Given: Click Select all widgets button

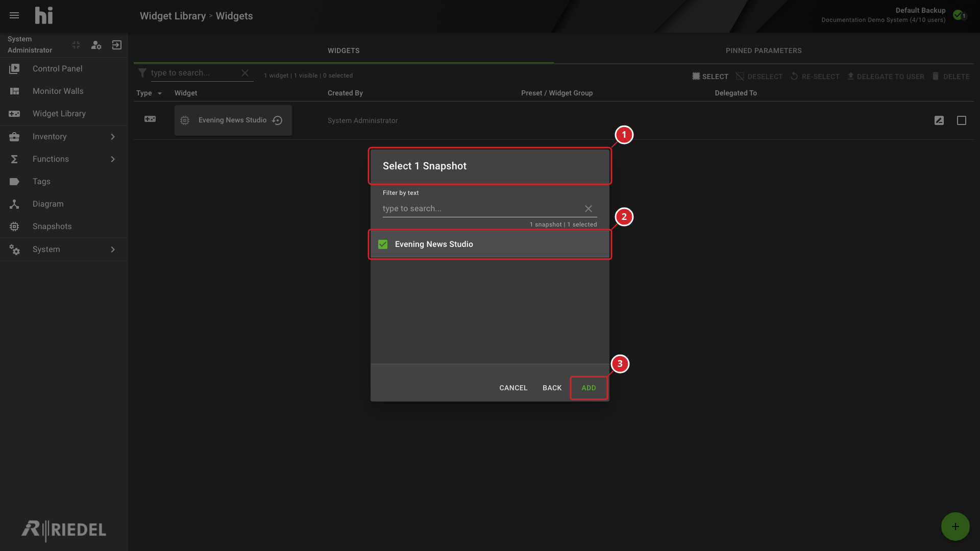Looking at the screenshot, I should 710,77.
